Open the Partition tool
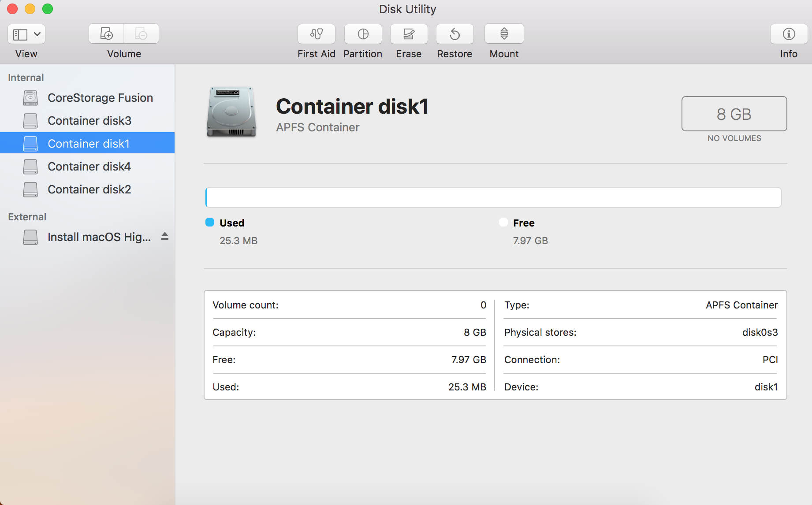This screenshot has height=505, width=812. tap(362, 34)
